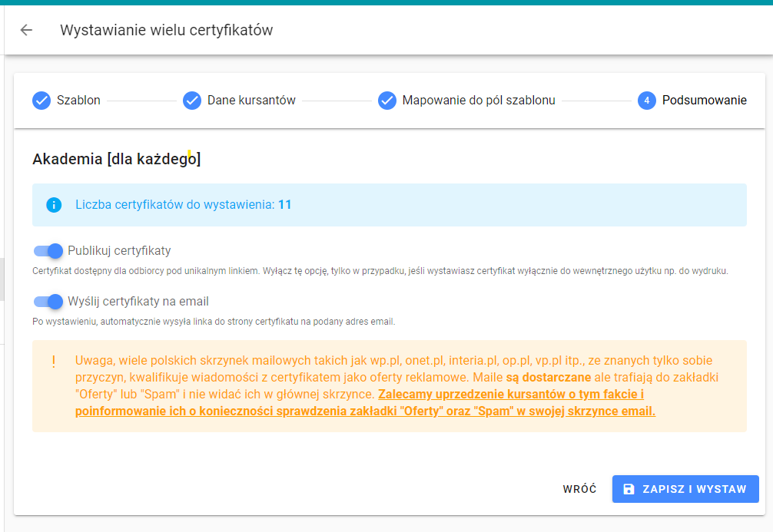The height and width of the screenshot is (532, 773).
Task: Click the Publikuj certyfikaty label
Action: [x=119, y=251]
